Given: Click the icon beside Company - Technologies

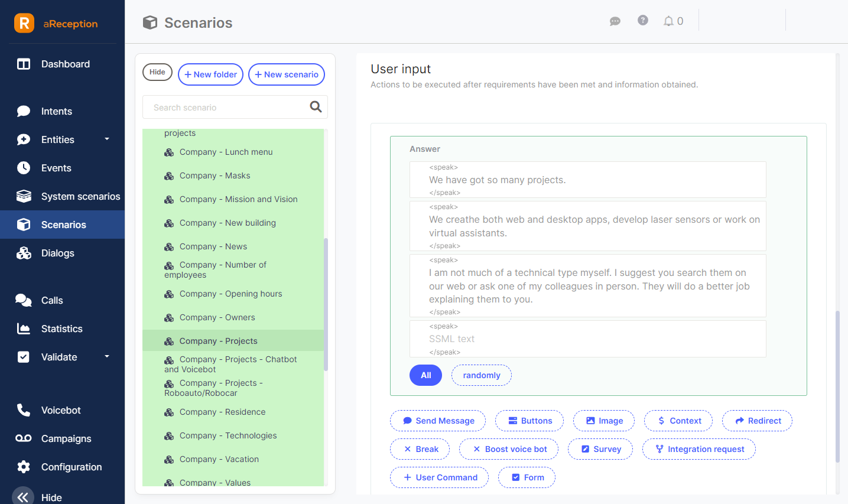Looking at the screenshot, I should (x=169, y=436).
